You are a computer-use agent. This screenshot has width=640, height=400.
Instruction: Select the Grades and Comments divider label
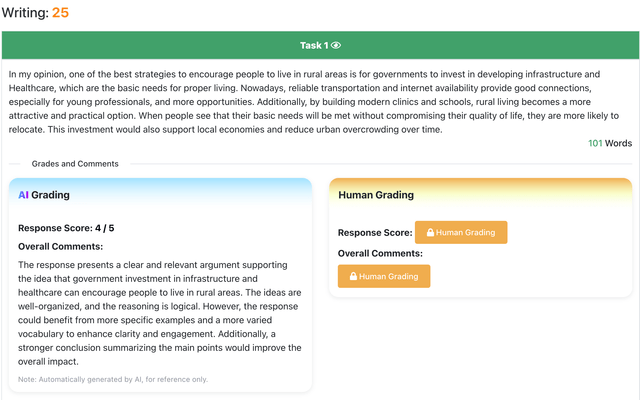(75, 164)
